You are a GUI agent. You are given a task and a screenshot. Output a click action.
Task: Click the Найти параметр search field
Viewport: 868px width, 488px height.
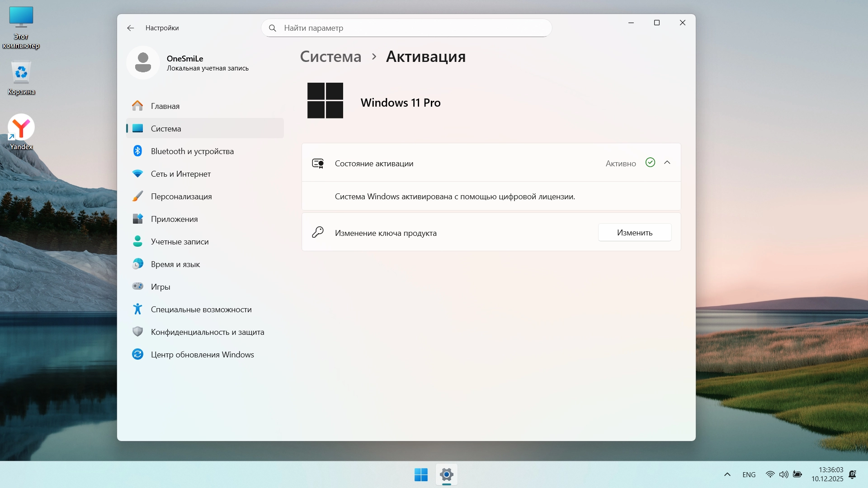(x=406, y=28)
